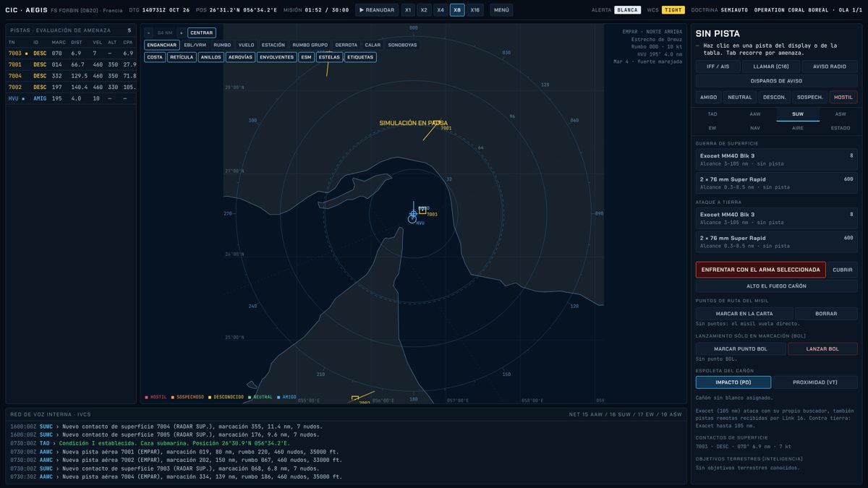Set simulation speed to X1
Screen dimensions: 868x488
coord(408,10)
